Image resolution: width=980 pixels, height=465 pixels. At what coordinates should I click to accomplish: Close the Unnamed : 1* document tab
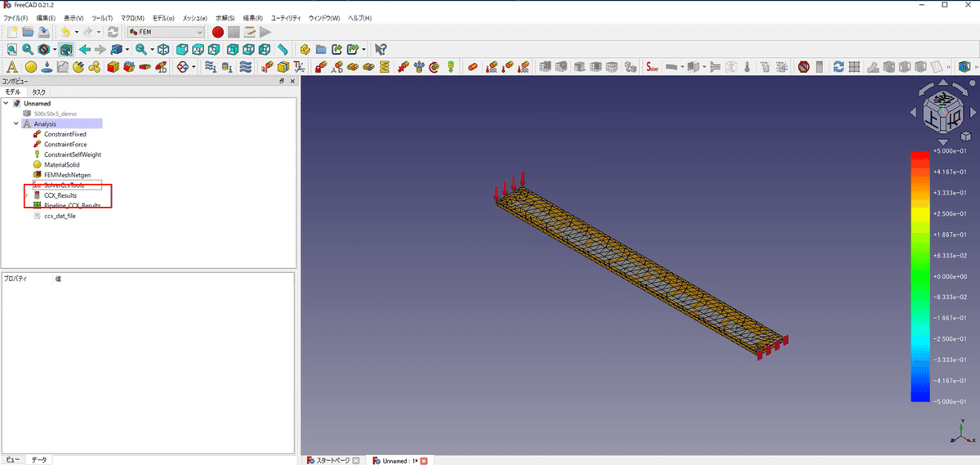424,461
